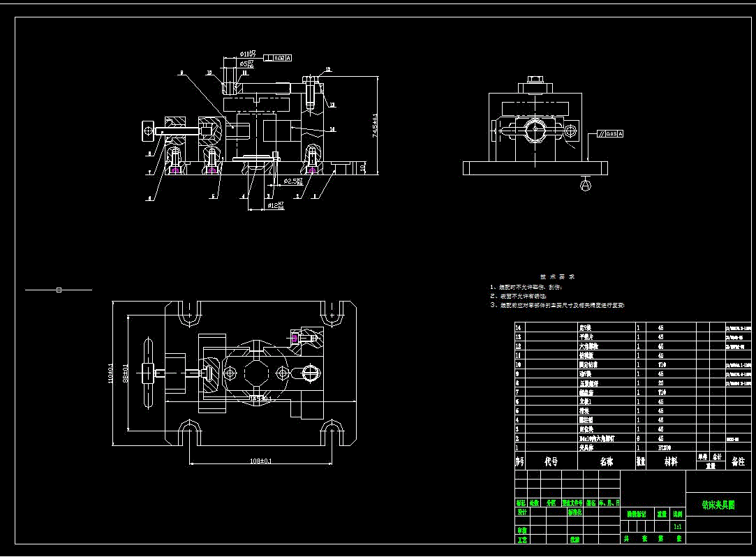756x557 pixels.
Task: Select the 1:1 scale value
Action: [677, 526]
